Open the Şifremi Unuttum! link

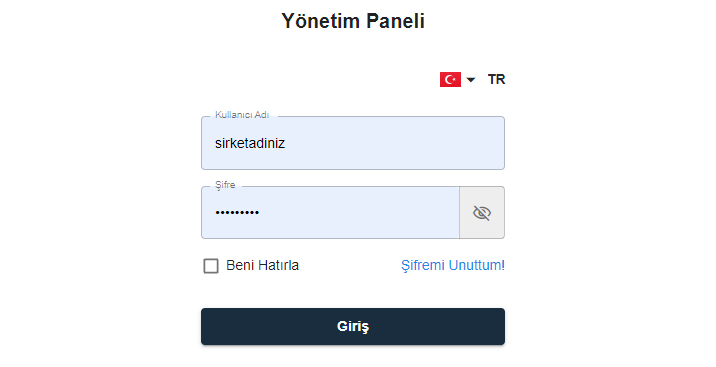(453, 265)
